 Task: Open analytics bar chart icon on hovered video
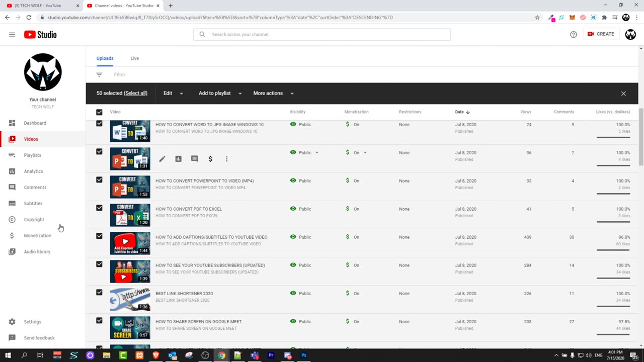pyautogui.click(x=178, y=159)
